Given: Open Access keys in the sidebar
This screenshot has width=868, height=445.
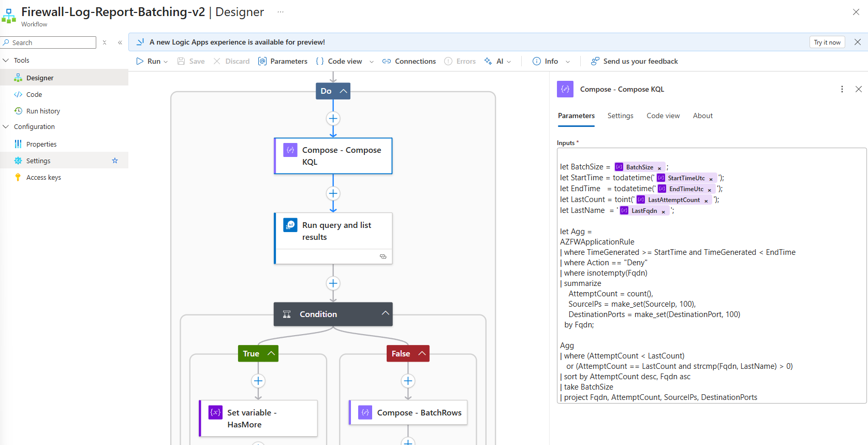Looking at the screenshot, I should 43,177.
